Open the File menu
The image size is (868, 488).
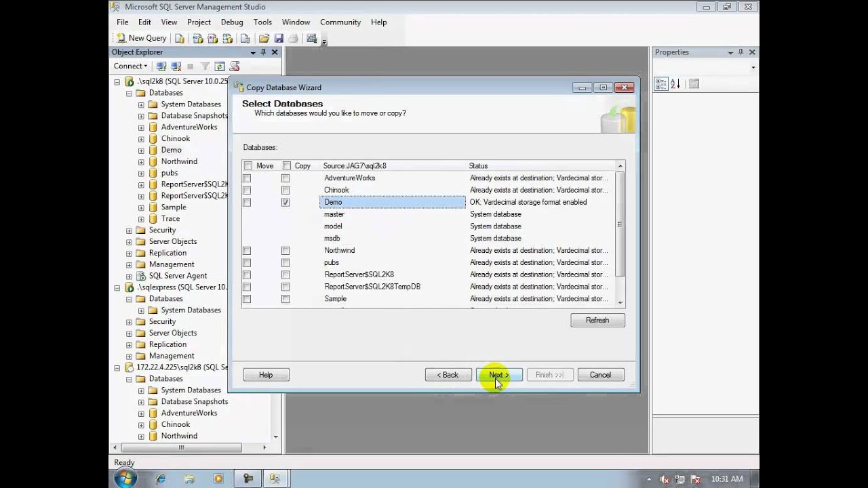122,22
